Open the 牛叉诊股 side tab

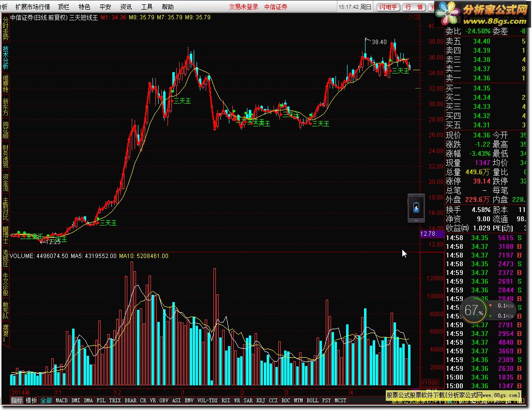(5, 284)
